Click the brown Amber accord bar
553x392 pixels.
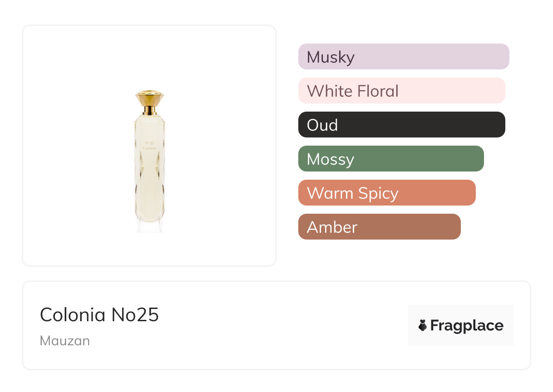(379, 227)
